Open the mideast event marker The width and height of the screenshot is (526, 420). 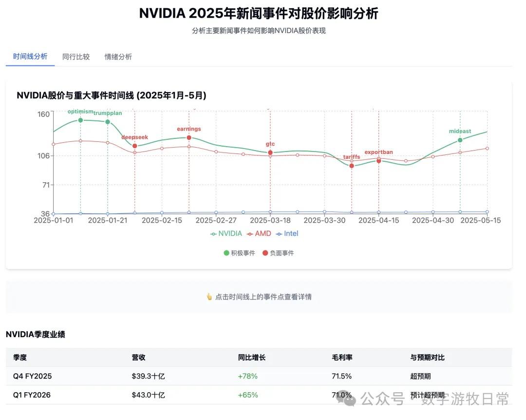click(x=460, y=140)
